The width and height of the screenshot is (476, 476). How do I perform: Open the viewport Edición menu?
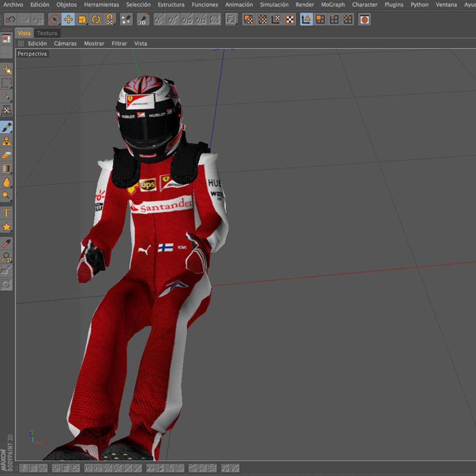pyautogui.click(x=37, y=44)
